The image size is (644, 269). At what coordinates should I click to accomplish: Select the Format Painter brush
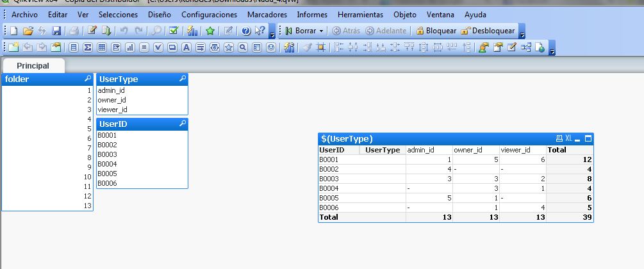pos(307,47)
